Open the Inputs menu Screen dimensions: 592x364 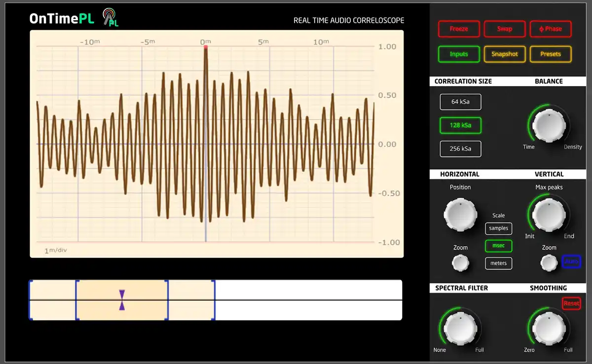click(459, 54)
